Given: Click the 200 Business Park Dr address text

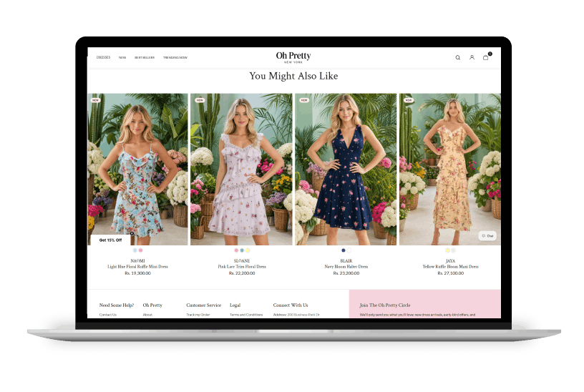Looking at the screenshot, I should pos(303,315).
